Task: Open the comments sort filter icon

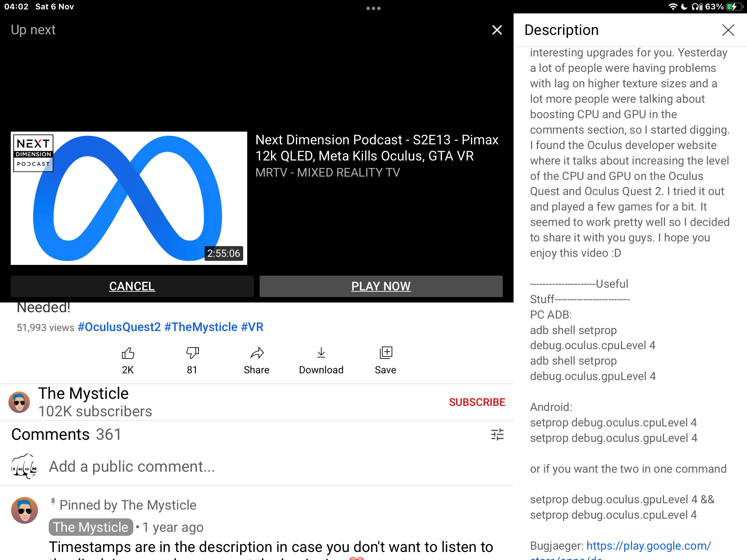Action: [497, 435]
